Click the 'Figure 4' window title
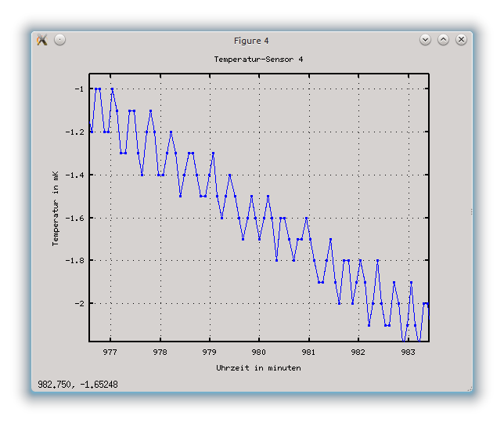The height and width of the screenshot is (423, 504). 251,41
